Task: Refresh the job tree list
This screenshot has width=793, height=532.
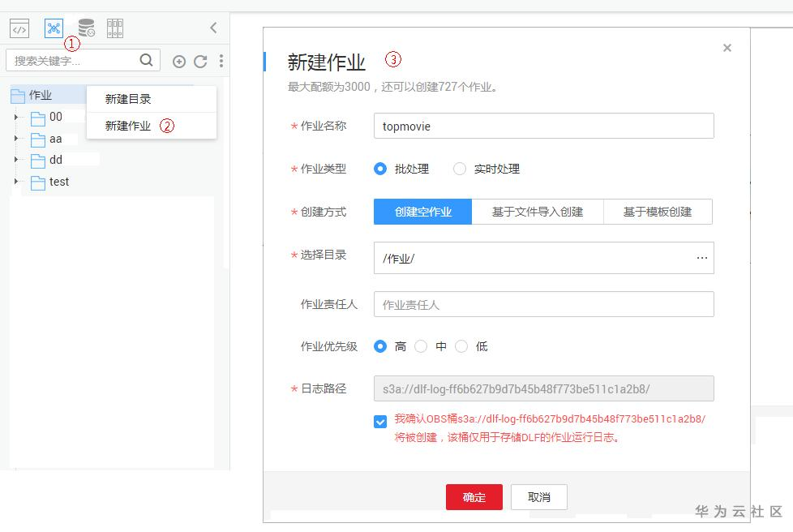Action: coord(201,61)
